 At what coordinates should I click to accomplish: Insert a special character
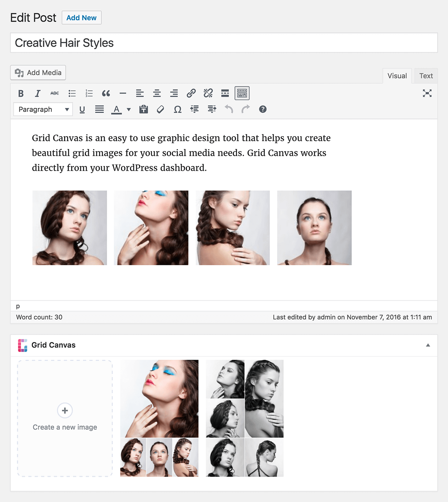(x=178, y=109)
